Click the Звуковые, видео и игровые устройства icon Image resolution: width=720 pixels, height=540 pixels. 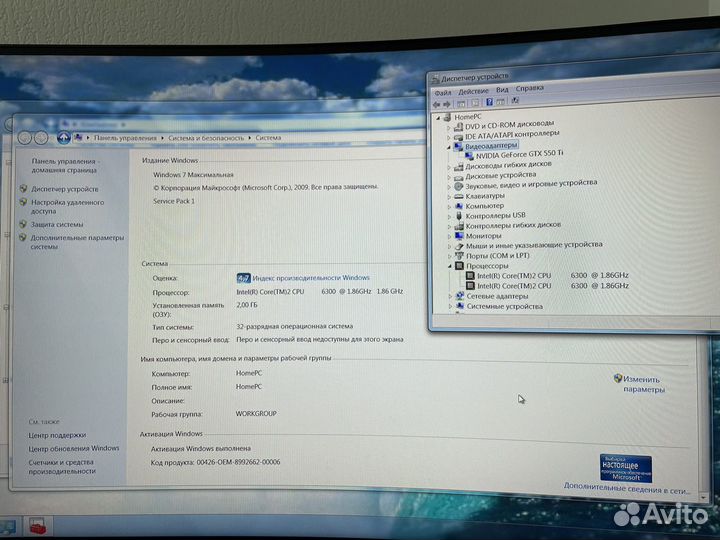(458, 186)
